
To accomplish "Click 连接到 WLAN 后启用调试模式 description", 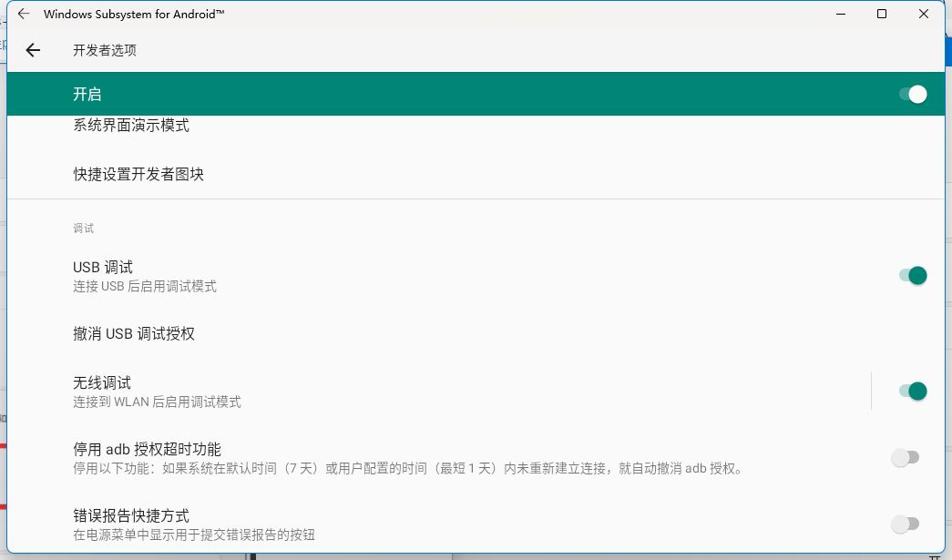I will 157,402.
